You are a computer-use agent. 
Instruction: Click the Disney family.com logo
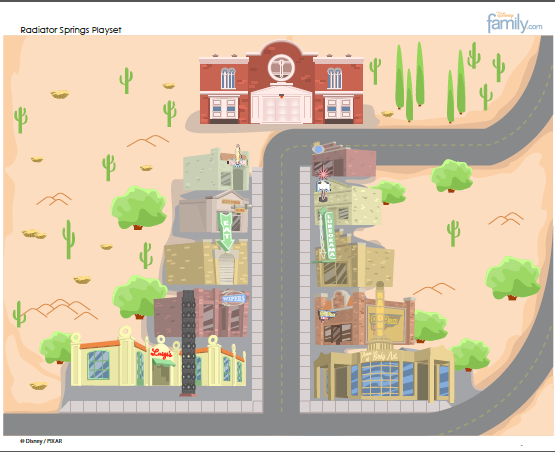[x=514, y=23]
